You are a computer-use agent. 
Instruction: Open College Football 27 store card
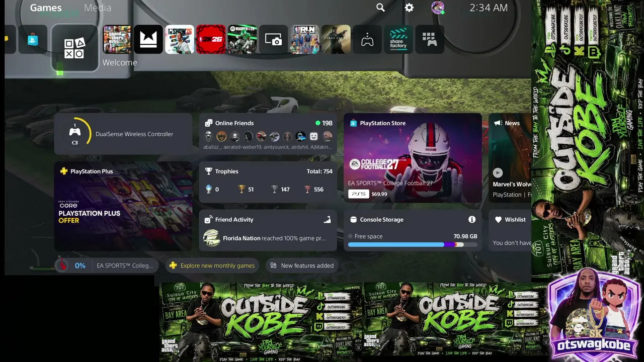(x=413, y=158)
